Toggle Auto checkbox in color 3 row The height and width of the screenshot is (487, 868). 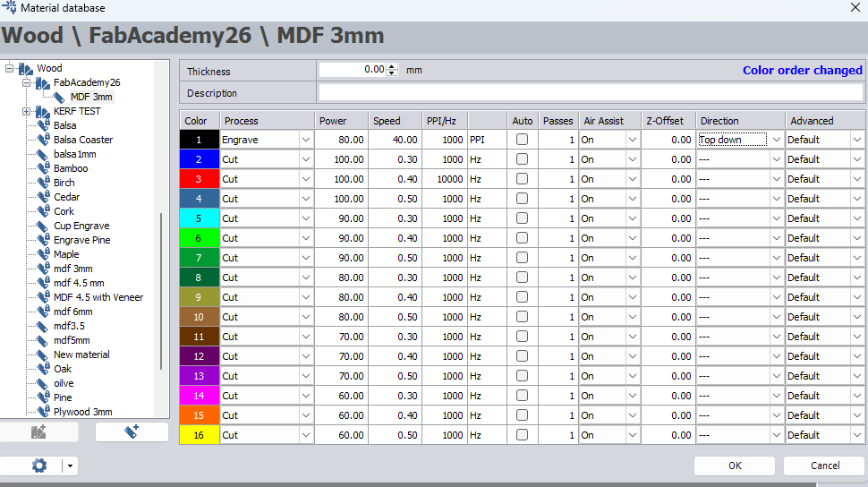click(x=522, y=179)
